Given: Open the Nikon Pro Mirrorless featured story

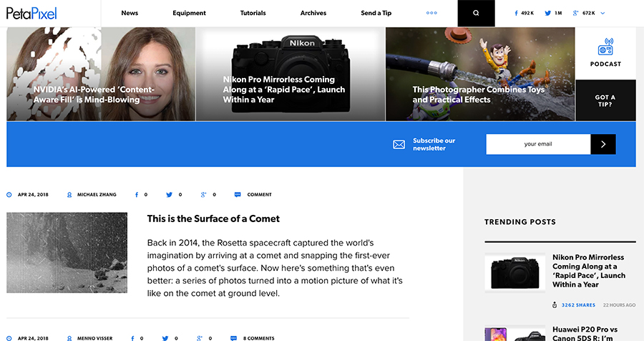Looking at the screenshot, I should 291,74.
